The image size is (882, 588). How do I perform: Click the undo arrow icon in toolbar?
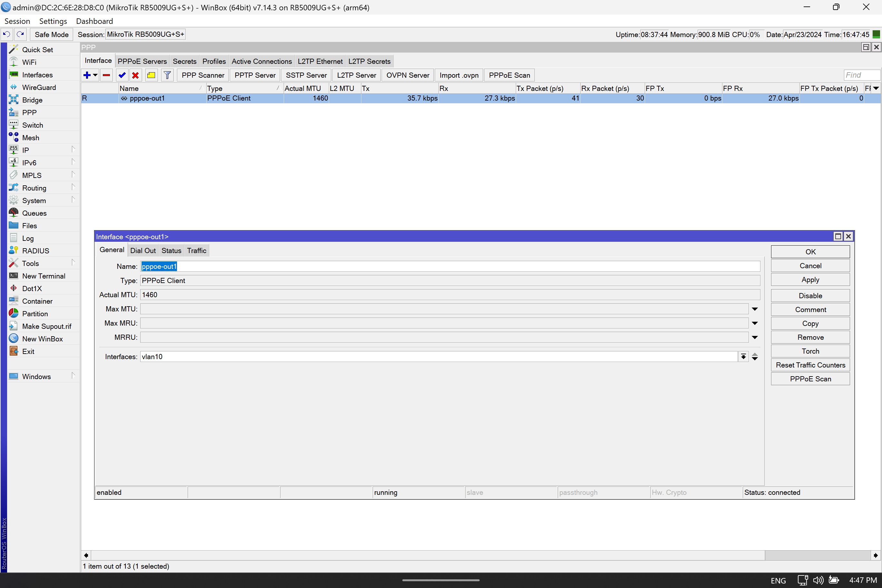[7, 34]
